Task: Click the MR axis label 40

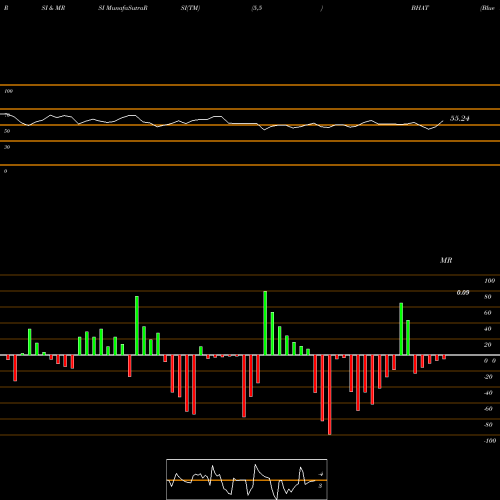Action: pyautogui.click(x=488, y=329)
